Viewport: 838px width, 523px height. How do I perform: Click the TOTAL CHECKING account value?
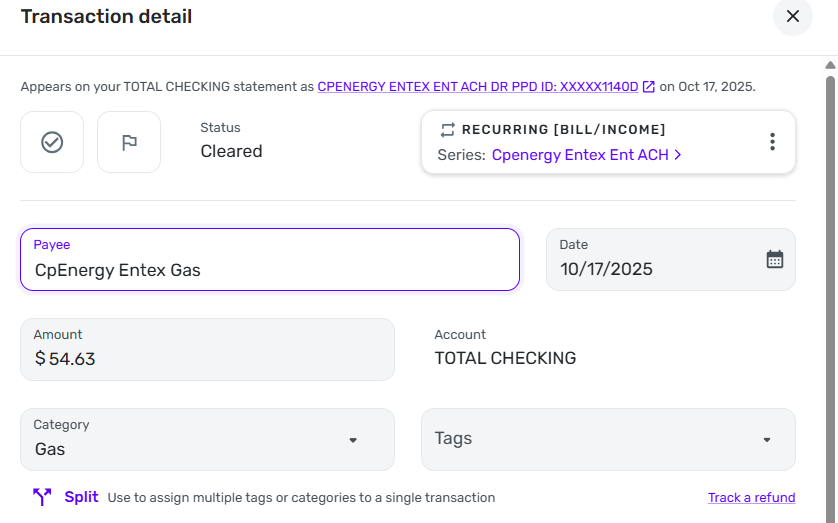point(505,358)
